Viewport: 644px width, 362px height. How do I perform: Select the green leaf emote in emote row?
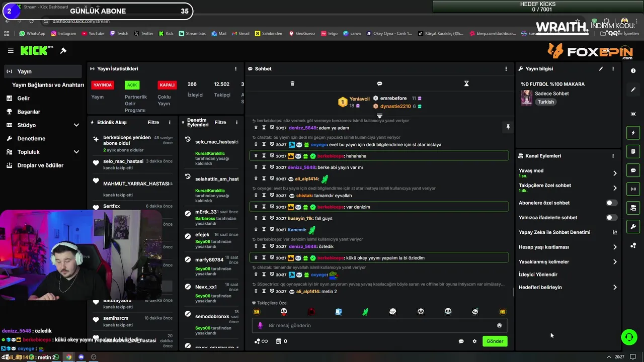coord(365,312)
